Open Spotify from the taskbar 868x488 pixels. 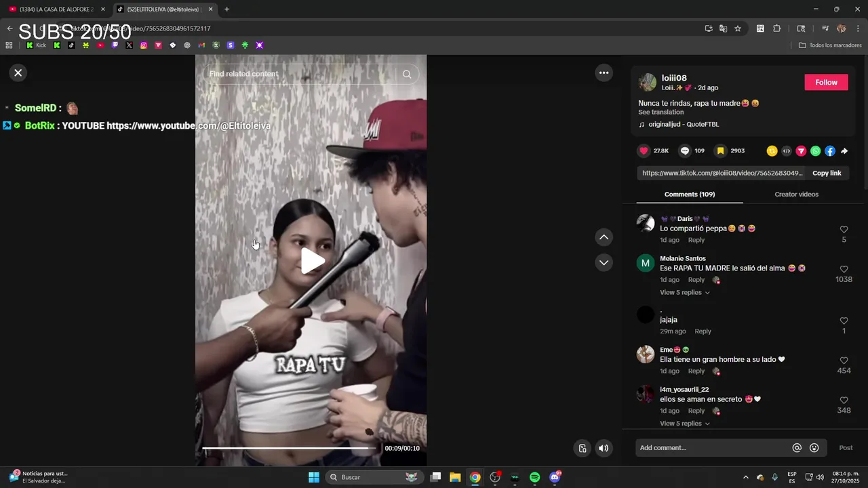tap(534, 477)
